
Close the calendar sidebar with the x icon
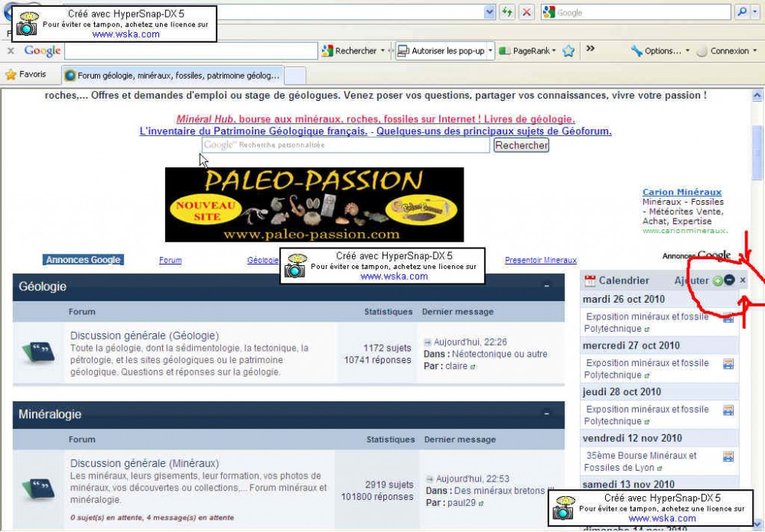click(743, 281)
